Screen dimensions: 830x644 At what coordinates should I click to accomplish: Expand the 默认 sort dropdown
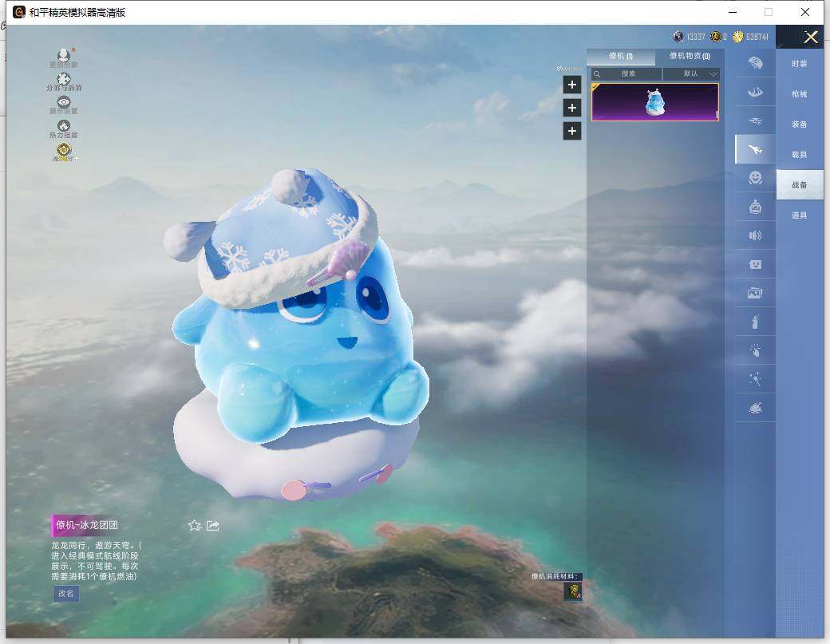pyautogui.click(x=691, y=73)
